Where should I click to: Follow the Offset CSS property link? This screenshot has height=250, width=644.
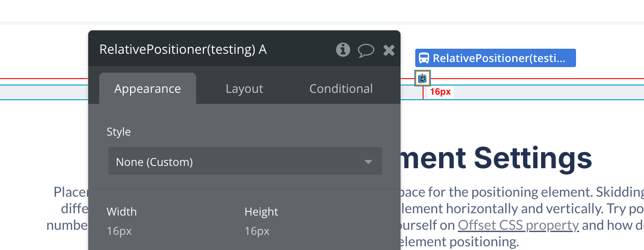518,225
